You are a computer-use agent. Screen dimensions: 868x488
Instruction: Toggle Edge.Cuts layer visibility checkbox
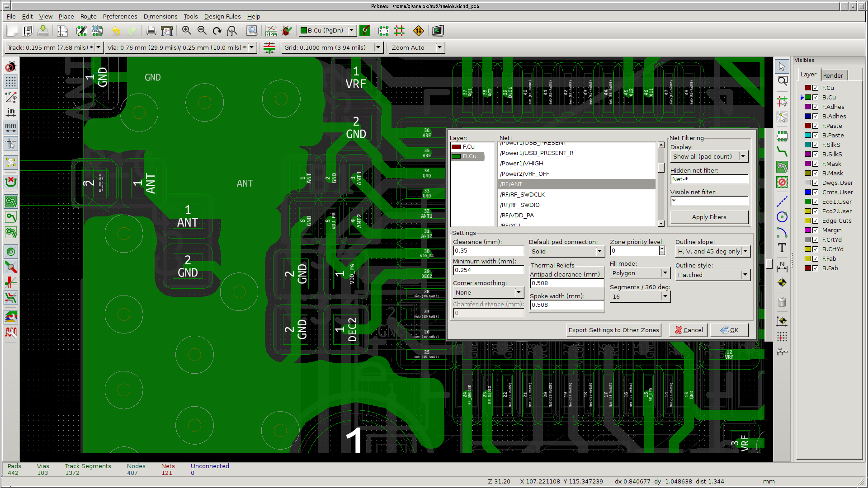[x=816, y=221]
